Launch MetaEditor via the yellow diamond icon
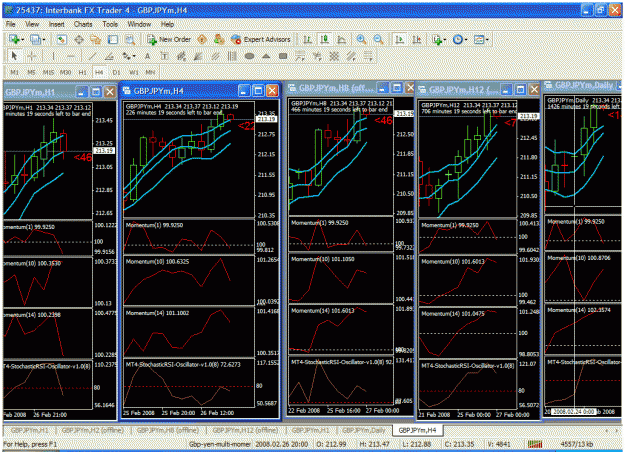625x452 pixels. [x=202, y=39]
